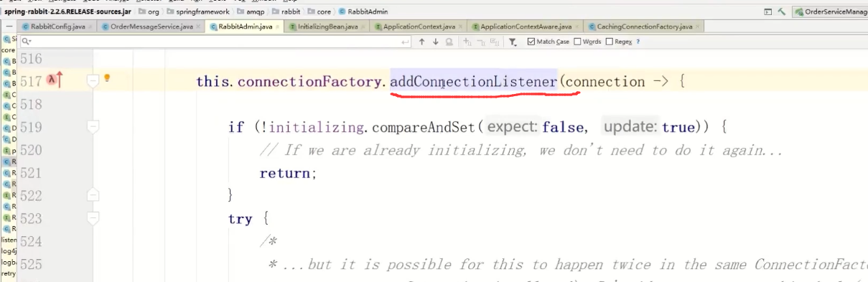Click the find-all-usages icon in search bar
Image resolution: width=868 pixels, height=282 pixels.
[449, 42]
